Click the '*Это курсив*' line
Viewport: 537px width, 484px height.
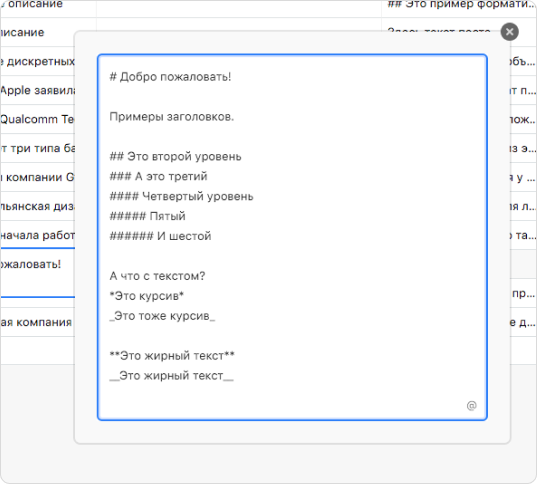pyautogui.click(x=147, y=296)
